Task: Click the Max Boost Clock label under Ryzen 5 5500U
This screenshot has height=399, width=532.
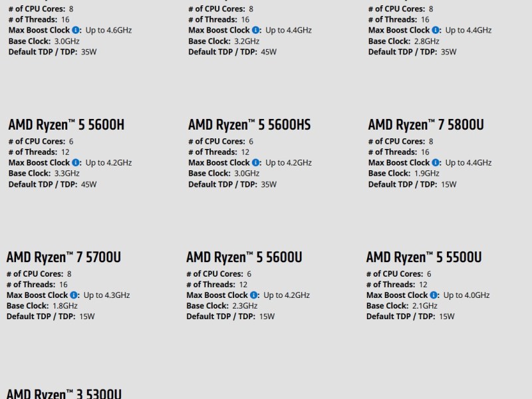Action: coord(397,295)
